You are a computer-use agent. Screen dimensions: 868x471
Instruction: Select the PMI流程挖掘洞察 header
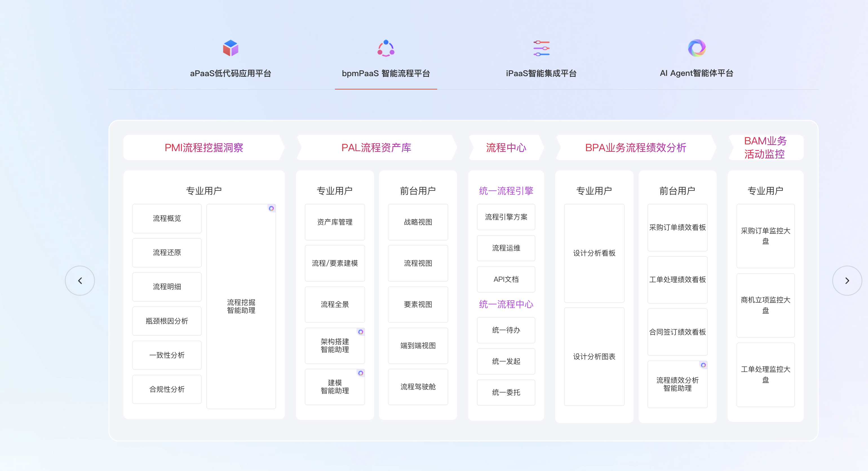click(x=204, y=148)
